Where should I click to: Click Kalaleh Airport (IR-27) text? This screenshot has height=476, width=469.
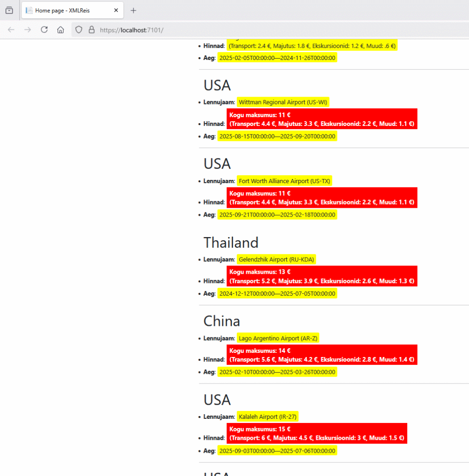[x=267, y=416]
